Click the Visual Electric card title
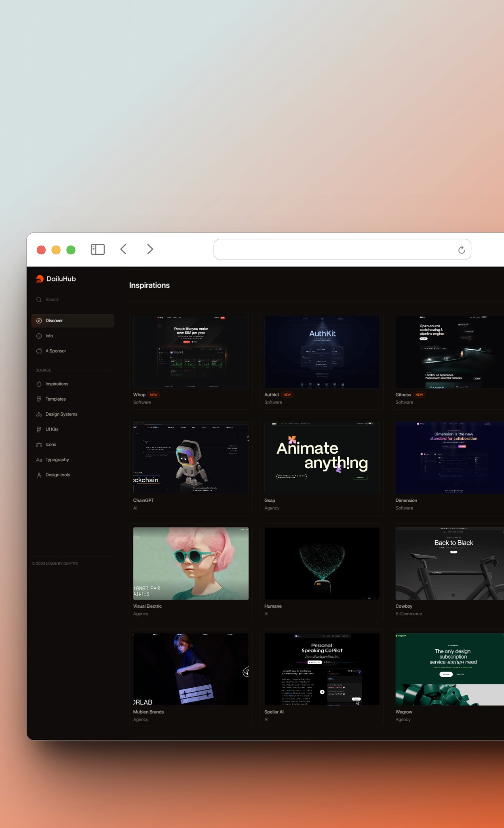The image size is (504, 828). [148, 606]
